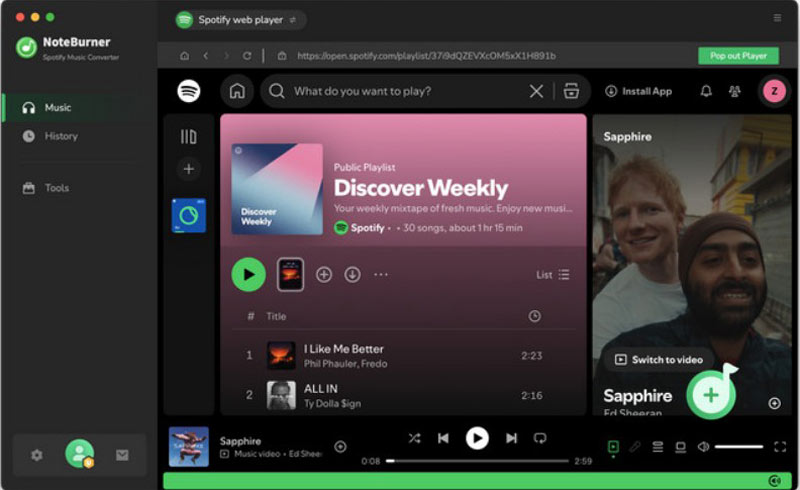Save playlist to Your Library
Image resolution: width=800 pixels, height=490 pixels.
click(324, 275)
